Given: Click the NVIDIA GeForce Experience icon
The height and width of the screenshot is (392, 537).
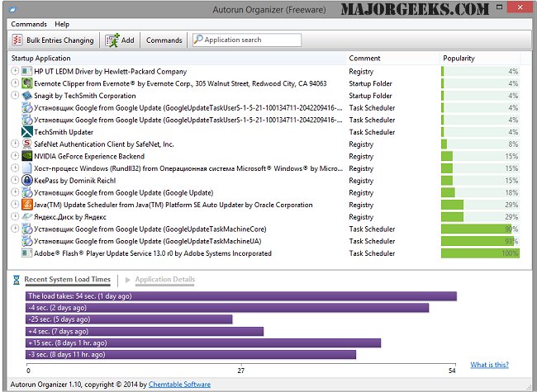Looking at the screenshot, I should pos(26,156).
